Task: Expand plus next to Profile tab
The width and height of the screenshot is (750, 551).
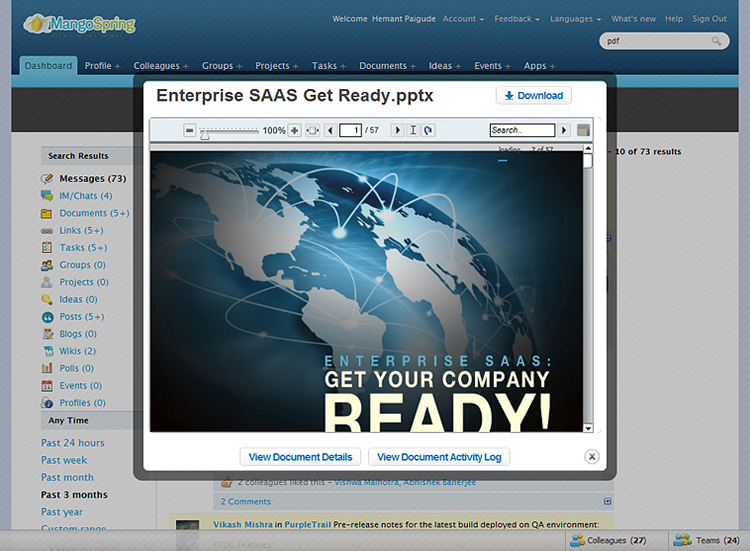Action: click(x=118, y=66)
